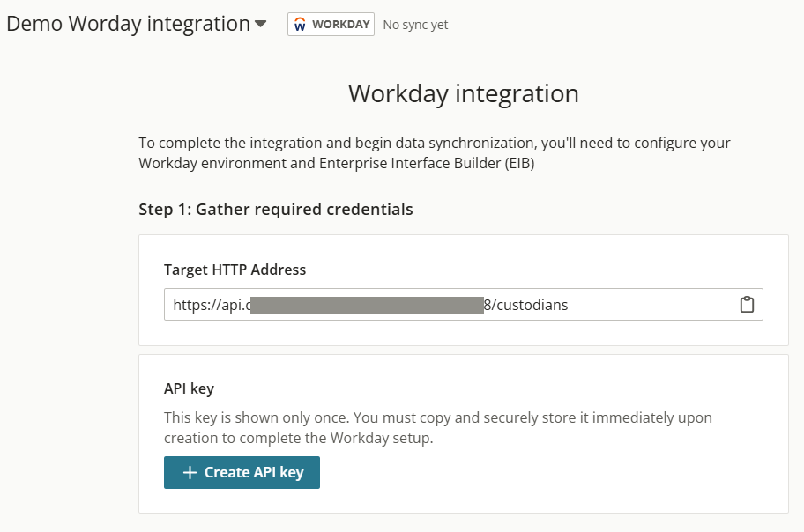Image resolution: width=804 pixels, height=532 pixels.
Task: Click the Workday logo icon in the badge
Action: coord(301,25)
